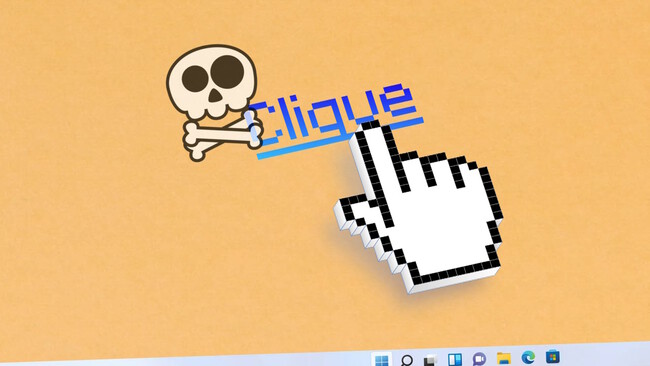Image resolution: width=650 pixels, height=366 pixels.
Task: Open the Microsoft Store icon
Action: [x=553, y=356]
